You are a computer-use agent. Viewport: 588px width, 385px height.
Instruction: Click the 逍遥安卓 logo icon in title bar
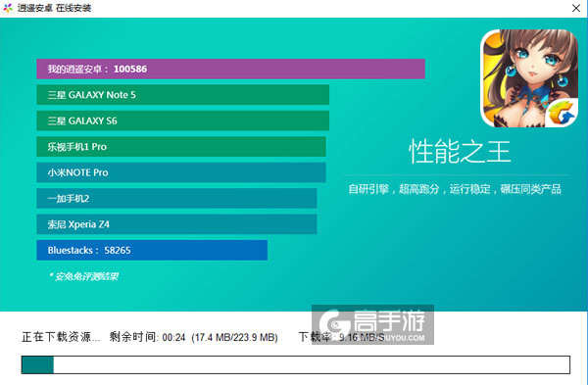tap(8, 8)
